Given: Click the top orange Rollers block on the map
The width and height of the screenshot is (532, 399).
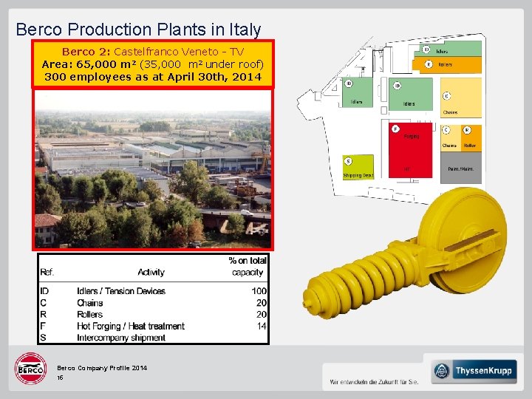Looking at the screenshot, I should click(x=447, y=65).
